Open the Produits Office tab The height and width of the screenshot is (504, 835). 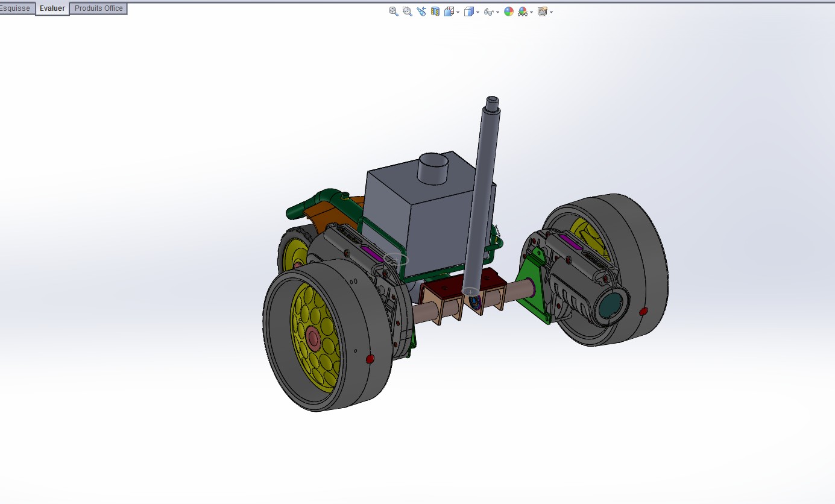tap(98, 8)
